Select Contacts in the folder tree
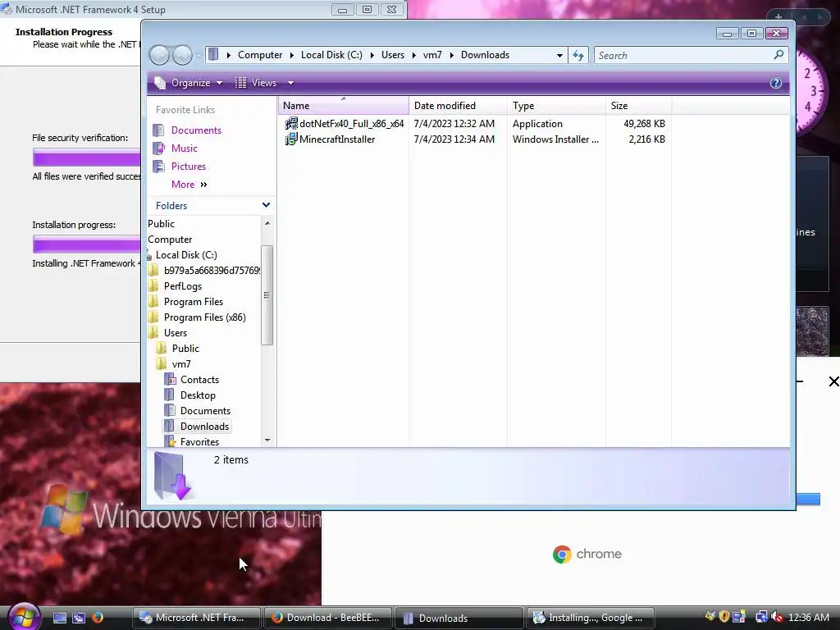Screen dimensions: 840x630 click(199, 379)
